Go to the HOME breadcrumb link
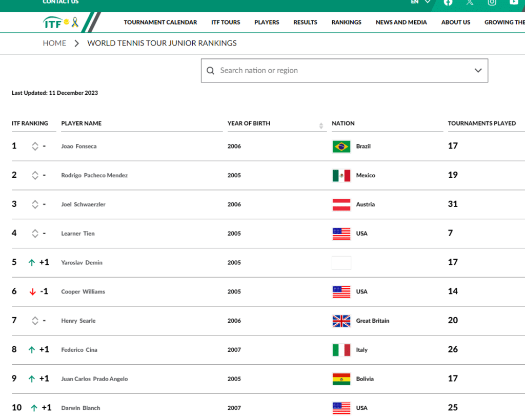The image size is (525, 420). (54, 44)
